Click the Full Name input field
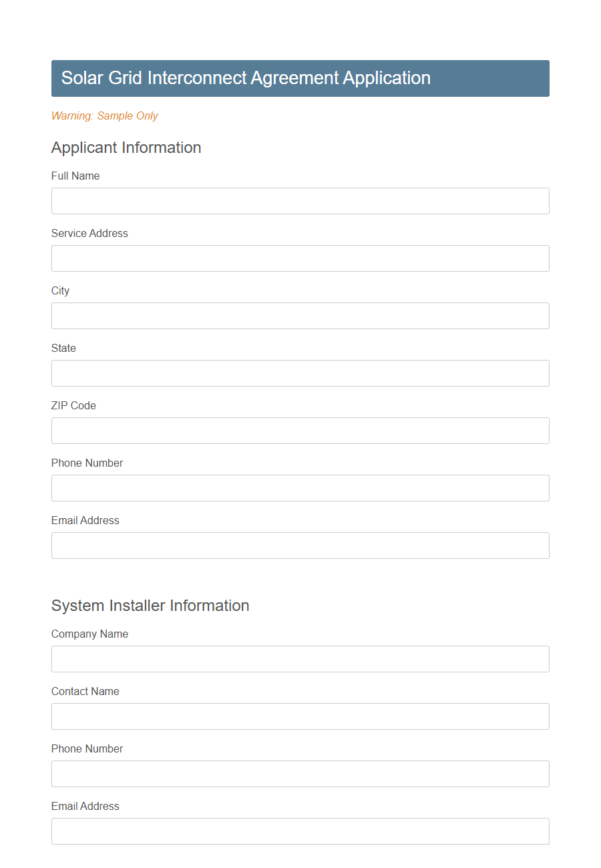Screen dimensions: 601x868 [300, 201]
